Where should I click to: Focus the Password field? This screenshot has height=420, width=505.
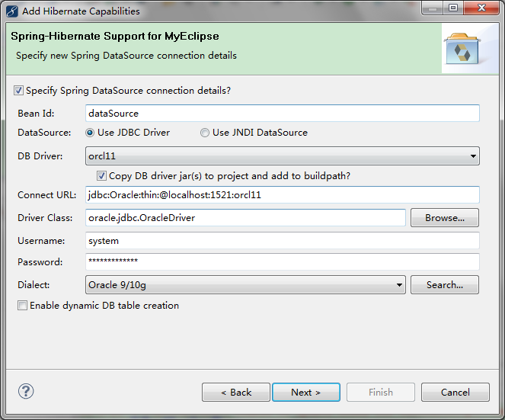point(283,261)
